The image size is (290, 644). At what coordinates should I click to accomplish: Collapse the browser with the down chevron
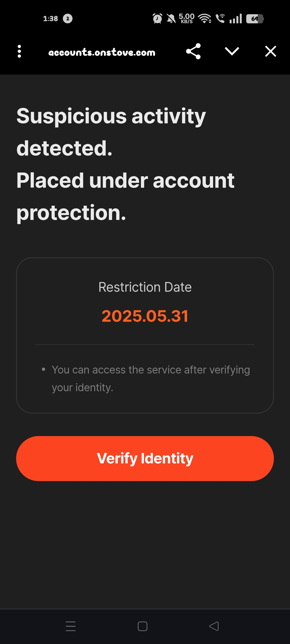pyautogui.click(x=232, y=51)
